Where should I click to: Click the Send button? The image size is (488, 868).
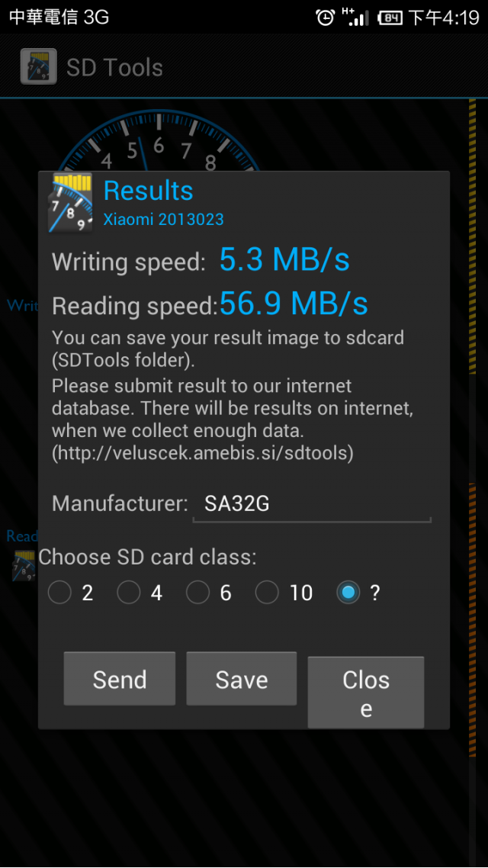click(120, 679)
